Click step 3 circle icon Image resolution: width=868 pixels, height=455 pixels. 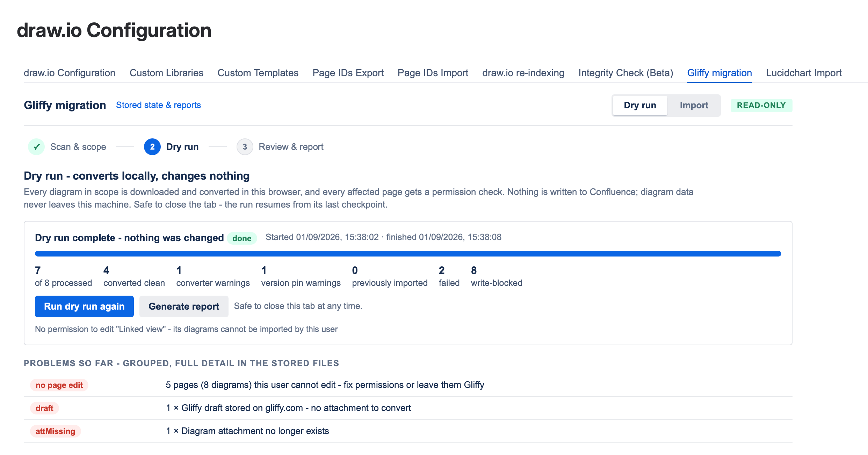pos(245,147)
